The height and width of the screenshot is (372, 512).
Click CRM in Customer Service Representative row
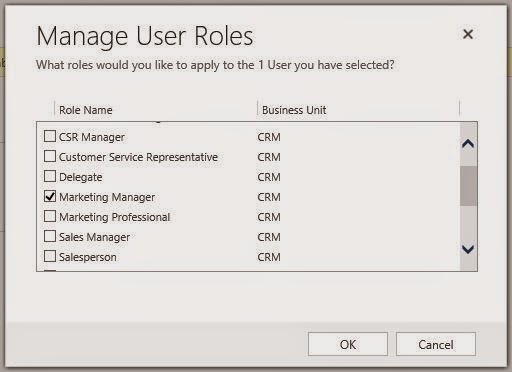click(269, 157)
